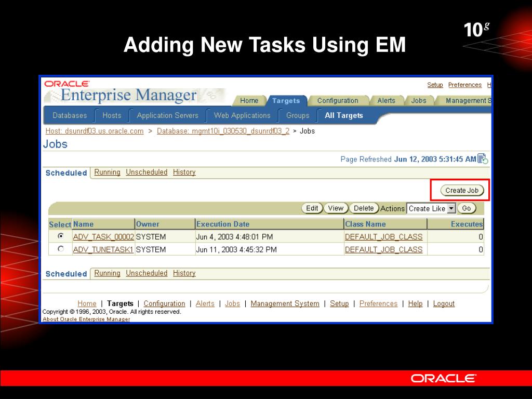Select the ADV_TASK_00002 radio button
Screen dimensions: 532x399
(x=61, y=236)
